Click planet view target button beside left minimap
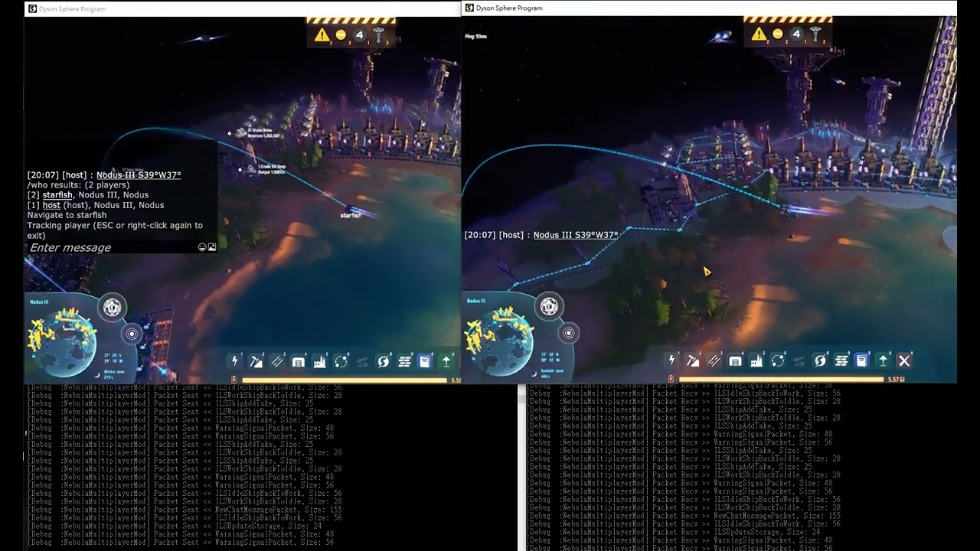This screenshot has width=980, height=551. pos(132,334)
